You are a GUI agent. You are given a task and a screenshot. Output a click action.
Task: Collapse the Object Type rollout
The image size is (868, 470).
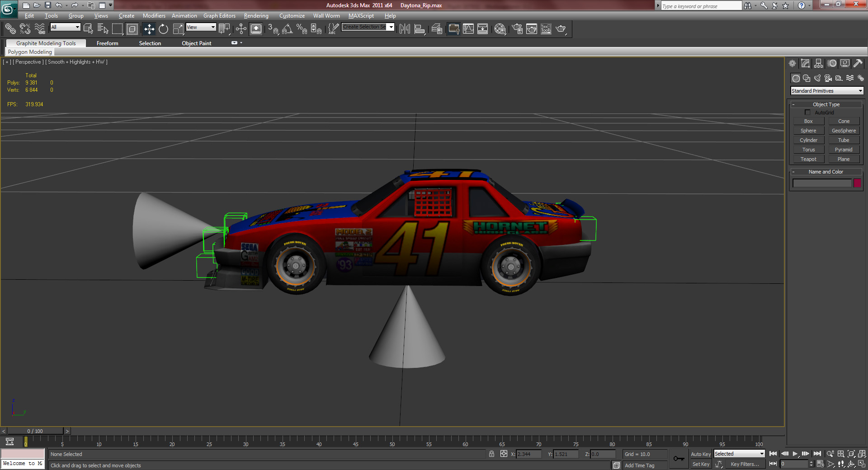(x=826, y=104)
